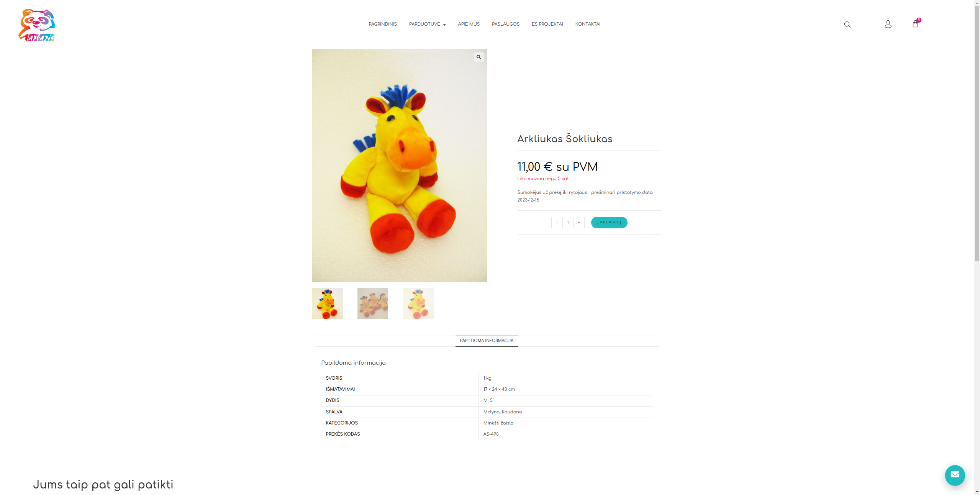
Task: Increase quantity with the plus button
Action: pos(578,223)
